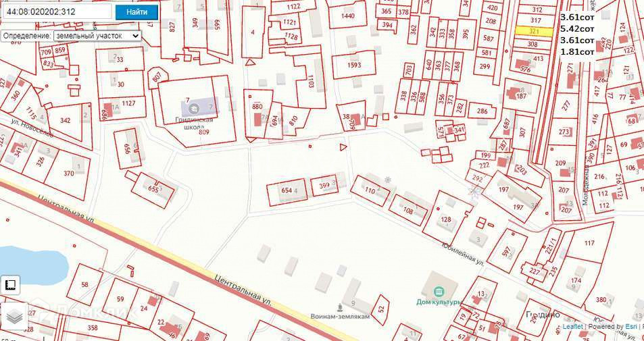Select parcel 654
Viewport: 644px width, 341px height.
click(287, 190)
